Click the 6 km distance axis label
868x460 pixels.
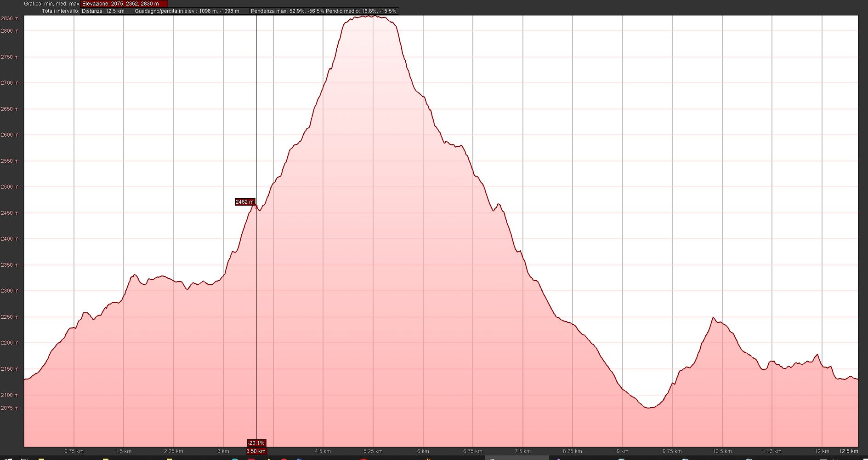pos(423,451)
